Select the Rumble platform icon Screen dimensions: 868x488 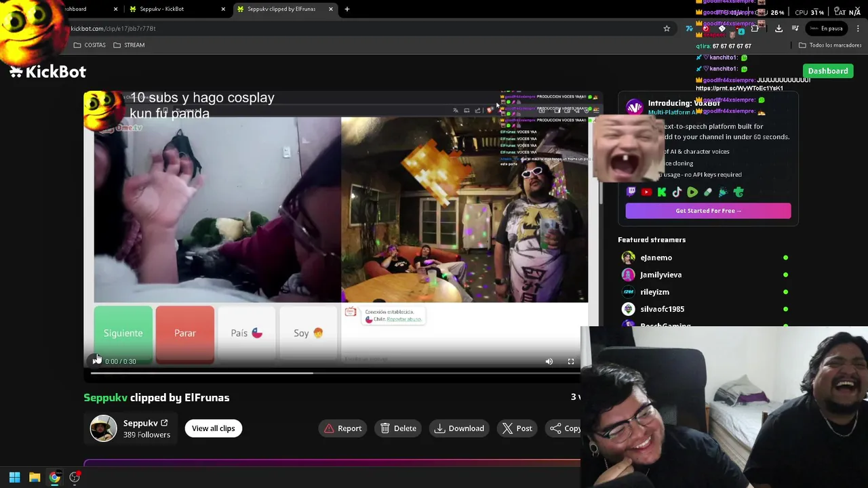[x=692, y=192]
